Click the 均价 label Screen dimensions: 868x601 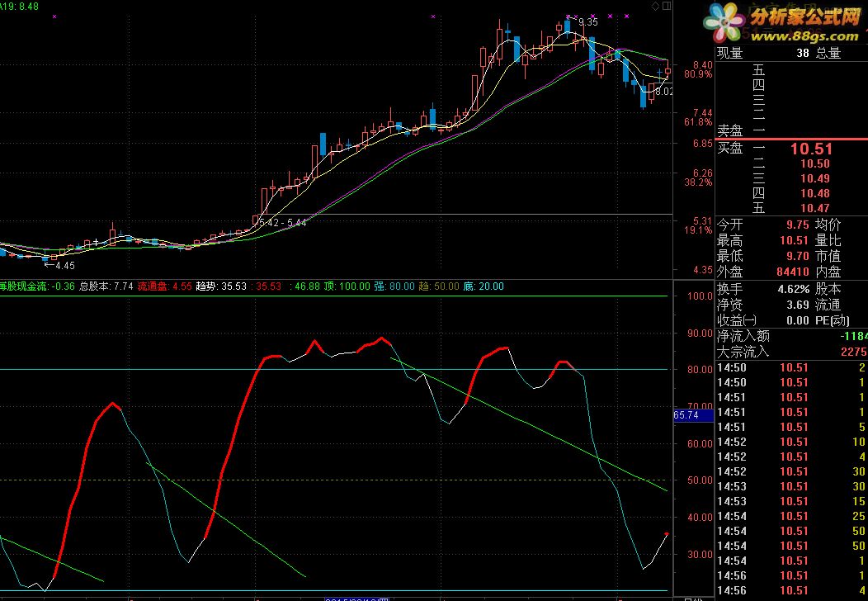click(828, 225)
